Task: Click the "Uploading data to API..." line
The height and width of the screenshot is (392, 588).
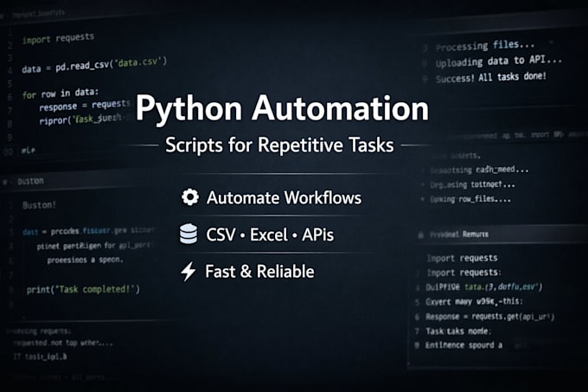Action: tap(499, 61)
